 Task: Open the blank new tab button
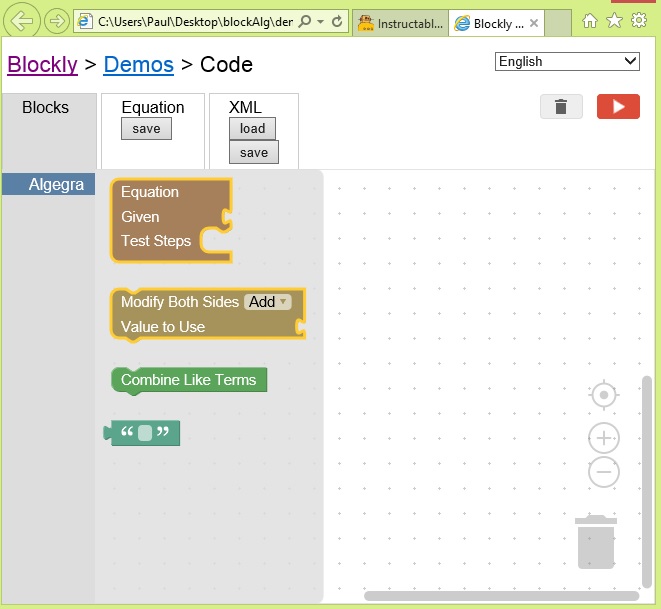pyautogui.click(x=558, y=23)
